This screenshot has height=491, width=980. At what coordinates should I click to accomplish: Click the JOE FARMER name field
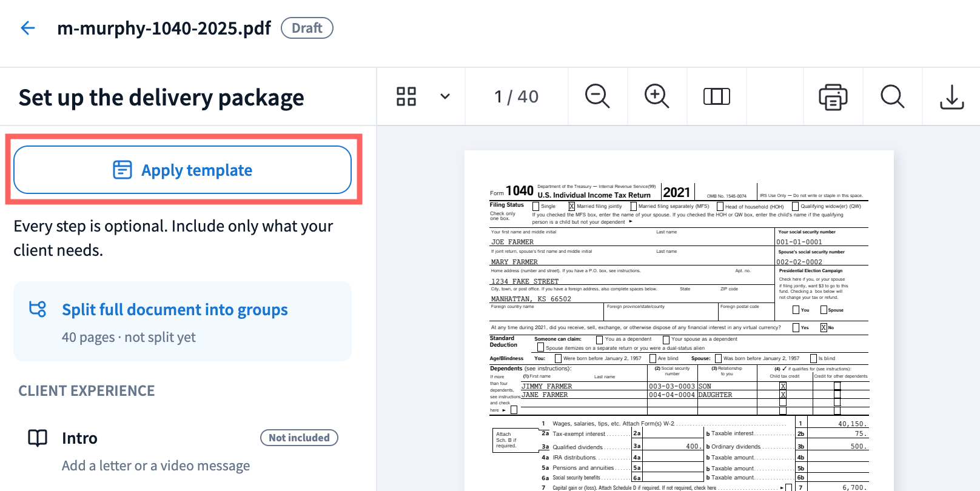click(512, 242)
